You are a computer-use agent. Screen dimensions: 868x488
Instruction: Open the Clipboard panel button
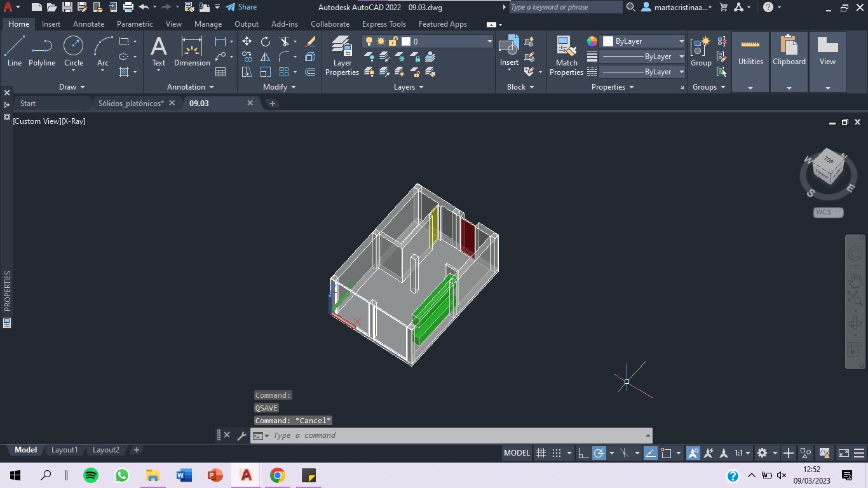click(789, 62)
